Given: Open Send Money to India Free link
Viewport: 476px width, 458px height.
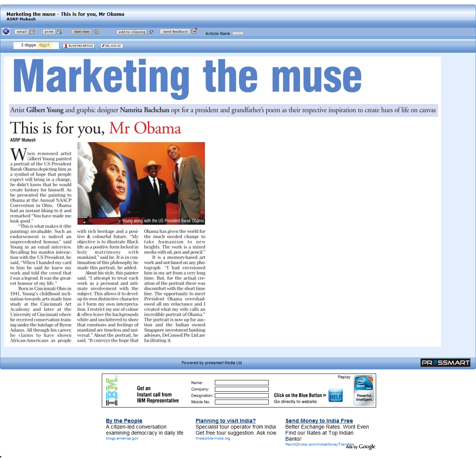Looking at the screenshot, I should (319, 421).
